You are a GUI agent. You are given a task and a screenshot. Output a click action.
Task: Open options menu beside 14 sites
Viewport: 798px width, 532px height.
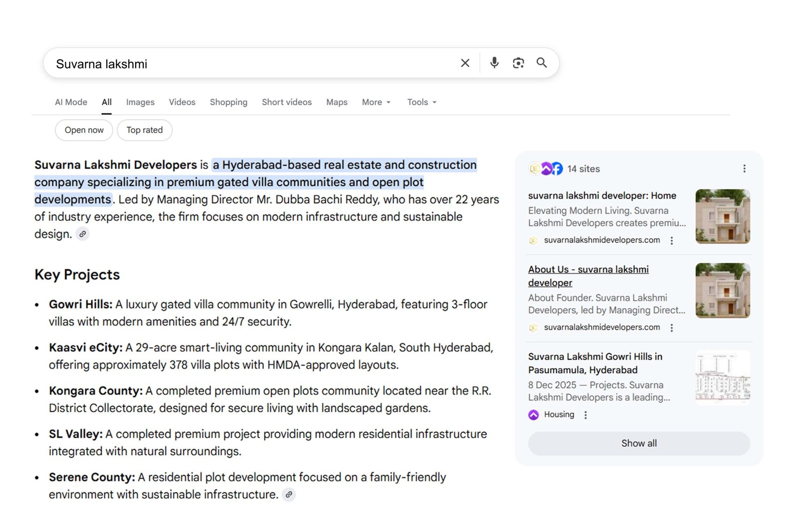coord(744,169)
